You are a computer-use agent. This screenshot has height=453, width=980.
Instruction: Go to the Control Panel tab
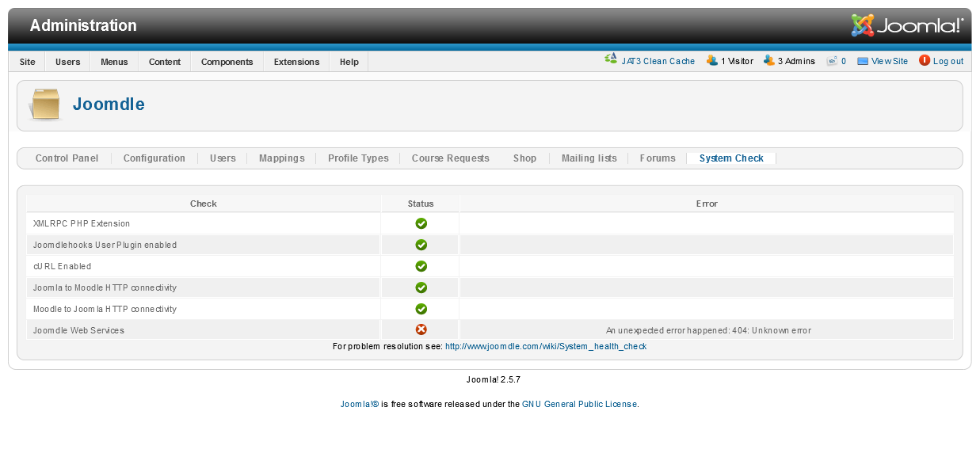[67, 158]
